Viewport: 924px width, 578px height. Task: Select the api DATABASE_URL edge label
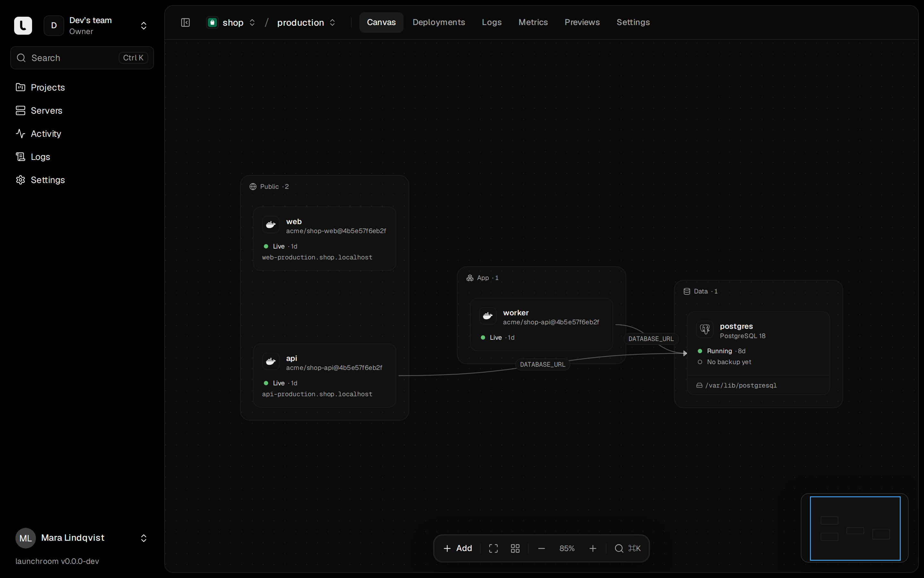[543, 364]
